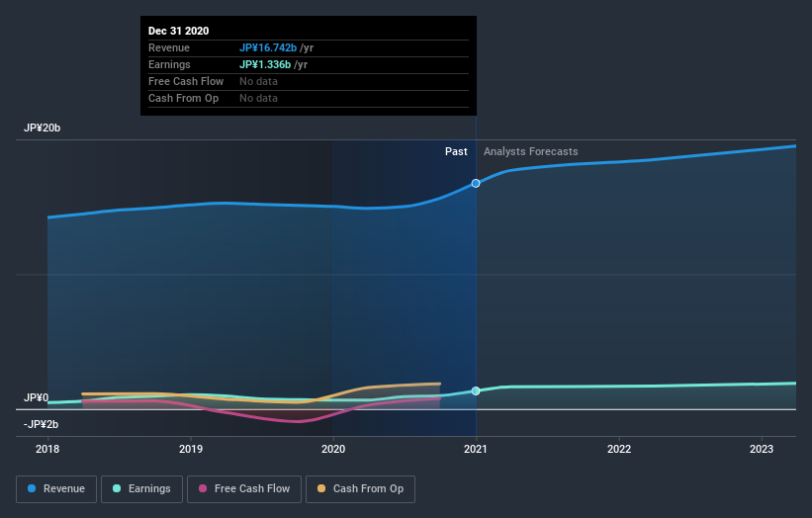Click the 2020 x-axis label

(333, 449)
